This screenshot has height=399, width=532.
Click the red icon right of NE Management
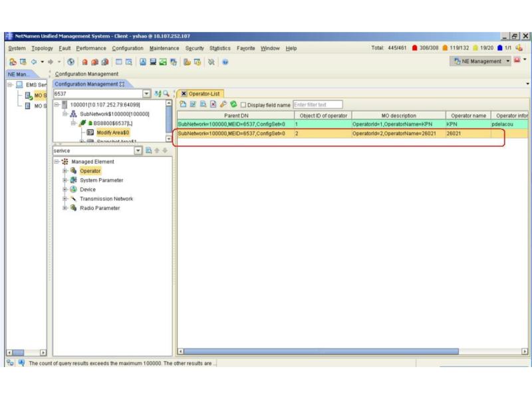[x=517, y=61]
